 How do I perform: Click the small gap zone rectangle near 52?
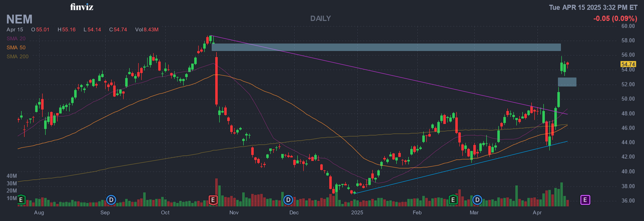pos(567,82)
